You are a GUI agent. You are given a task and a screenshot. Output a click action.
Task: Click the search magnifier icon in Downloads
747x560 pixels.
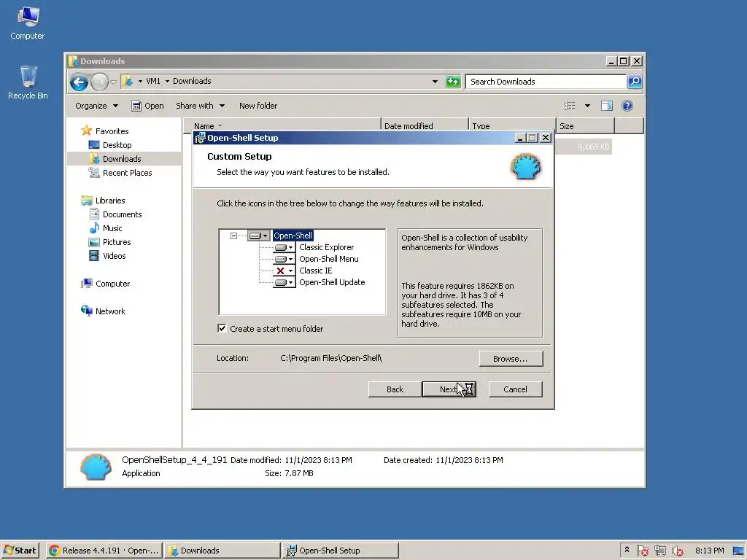tap(635, 82)
